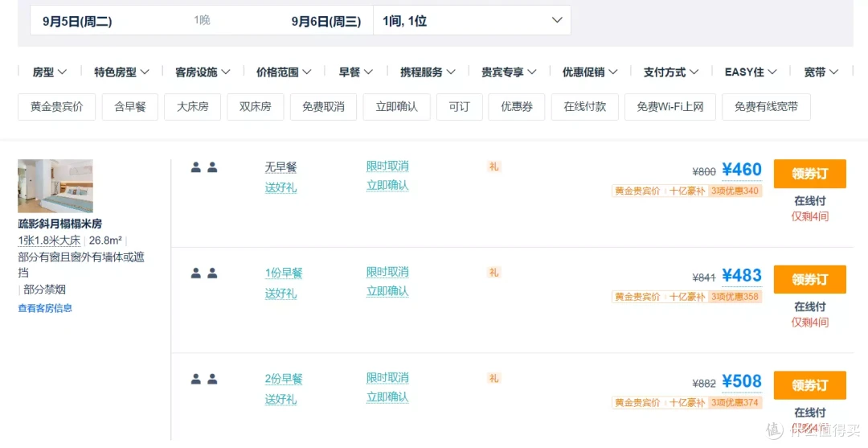This screenshot has width=868, height=448.
Task: Open the 携程服务 filter dropdown
Action: 428,72
